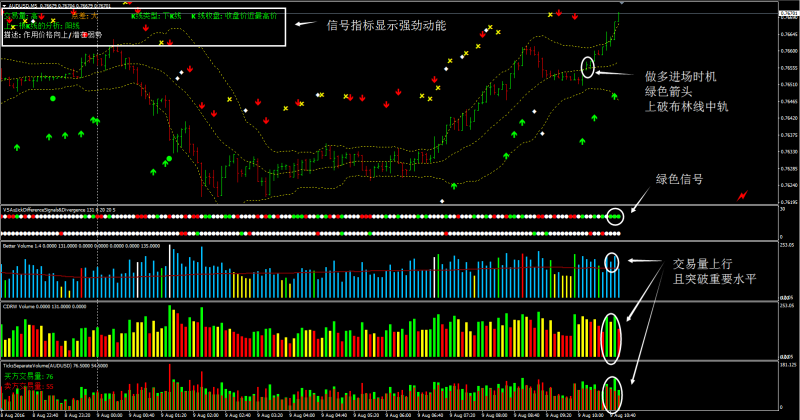Screen dimensions: 800x420
Task: Click the circled Better Volume bar
Action: click(x=612, y=263)
